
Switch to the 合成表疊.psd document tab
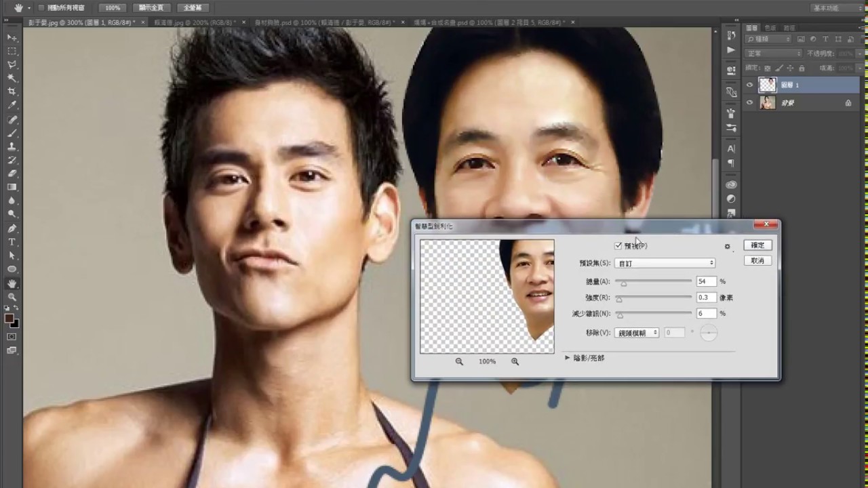click(x=494, y=22)
